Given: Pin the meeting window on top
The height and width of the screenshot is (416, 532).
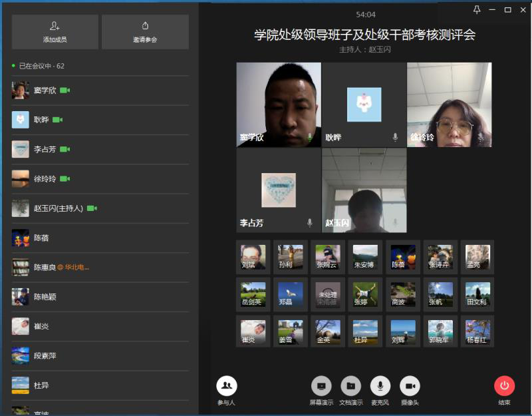Looking at the screenshot, I should [x=476, y=9].
